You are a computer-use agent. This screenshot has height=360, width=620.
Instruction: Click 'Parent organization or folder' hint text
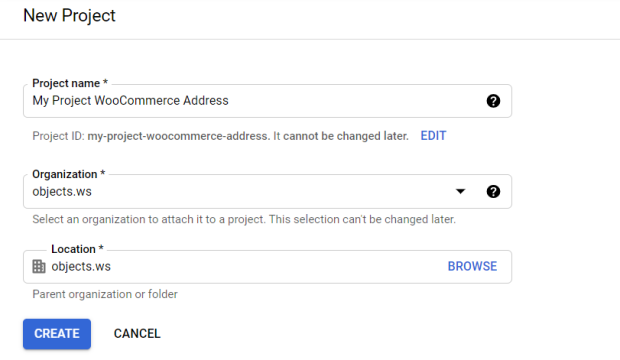pos(105,294)
